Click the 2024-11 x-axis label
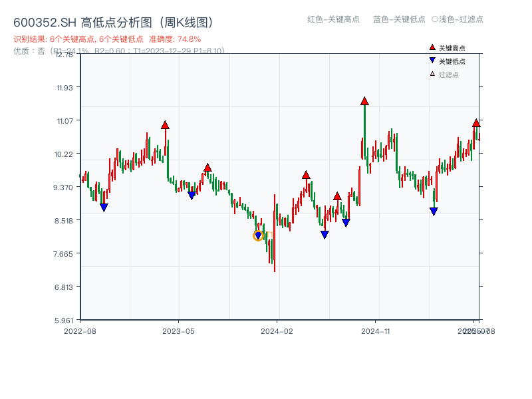 tap(376, 331)
